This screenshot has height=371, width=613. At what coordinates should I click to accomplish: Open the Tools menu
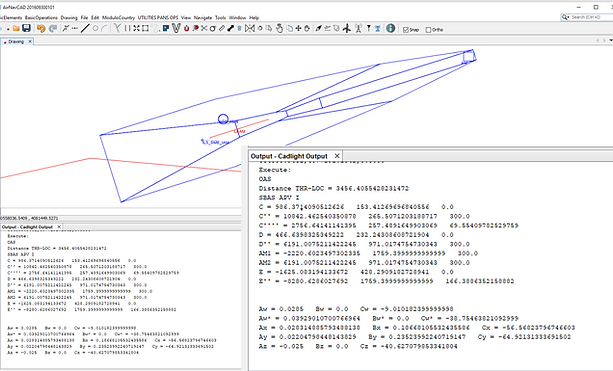[x=220, y=18]
